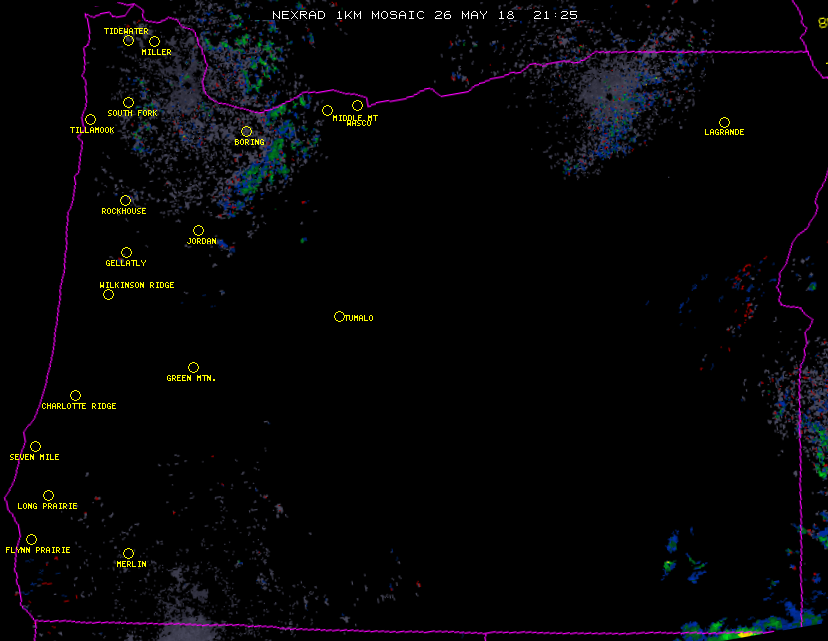Select the Seven Mile station marker
The height and width of the screenshot is (641, 828).
point(35,446)
